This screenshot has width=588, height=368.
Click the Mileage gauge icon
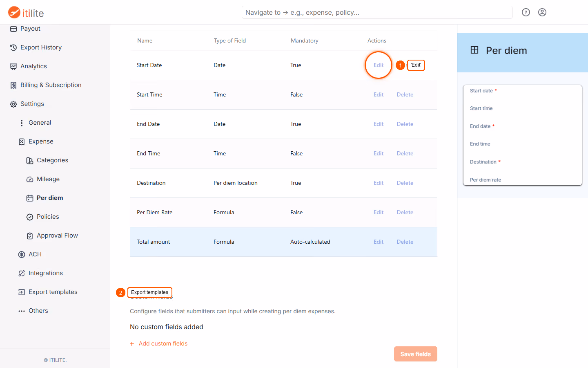pyautogui.click(x=30, y=179)
